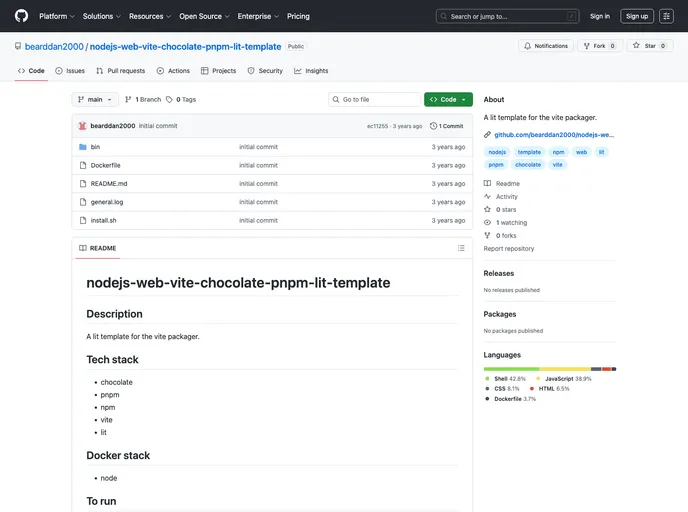
Task: Switch to the Issues tab
Action: click(x=70, y=71)
